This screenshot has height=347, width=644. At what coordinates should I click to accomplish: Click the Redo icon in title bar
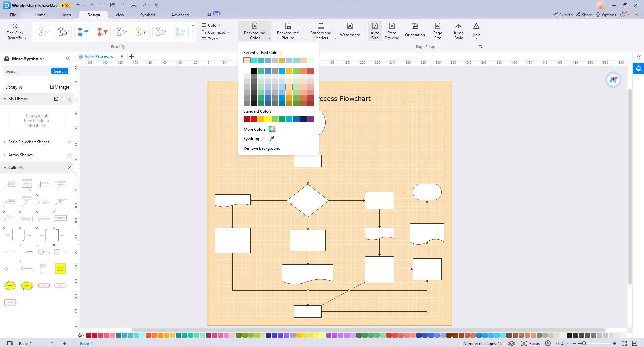pos(92,5)
